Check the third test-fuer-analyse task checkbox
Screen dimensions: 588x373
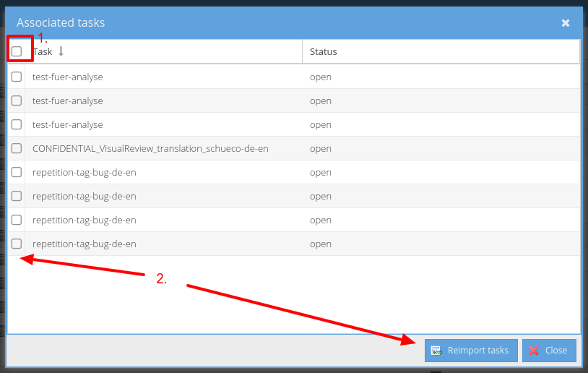pos(17,124)
